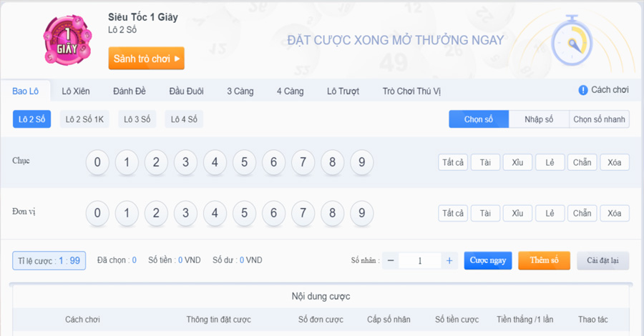Clear Đơn vị row with Xóa
Viewport: 644px width, 336px height.
click(x=615, y=213)
